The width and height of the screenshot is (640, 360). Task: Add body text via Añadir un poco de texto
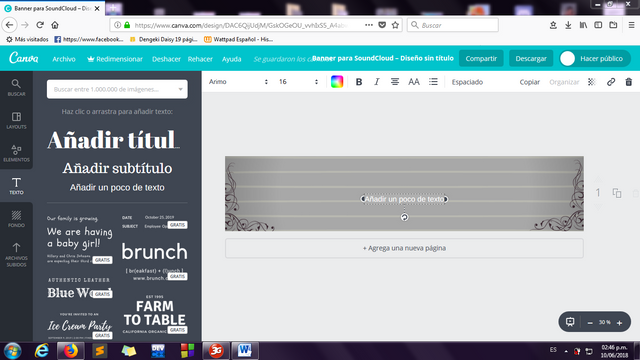tap(117, 187)
